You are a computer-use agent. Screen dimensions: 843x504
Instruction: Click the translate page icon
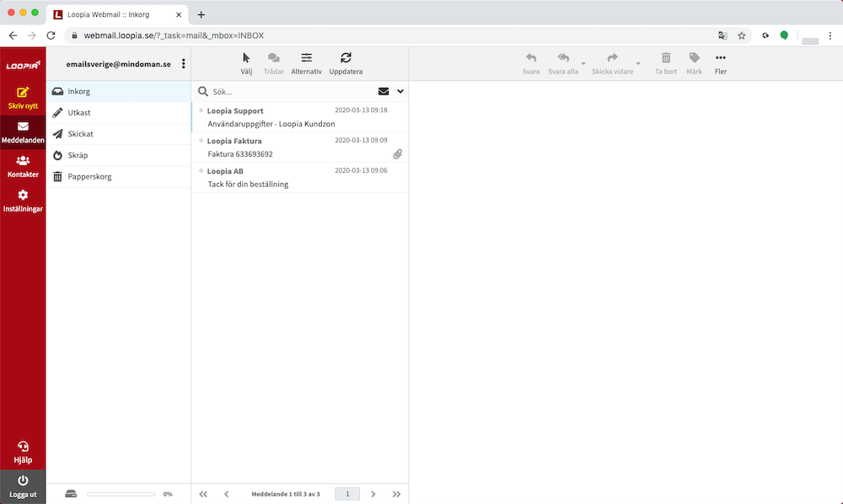tap(722, 35)
